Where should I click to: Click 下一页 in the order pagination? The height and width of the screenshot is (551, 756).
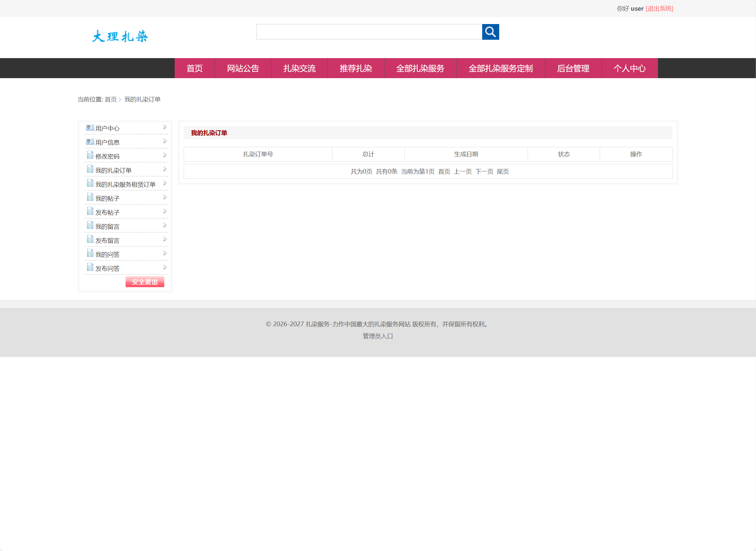point(484,172)
